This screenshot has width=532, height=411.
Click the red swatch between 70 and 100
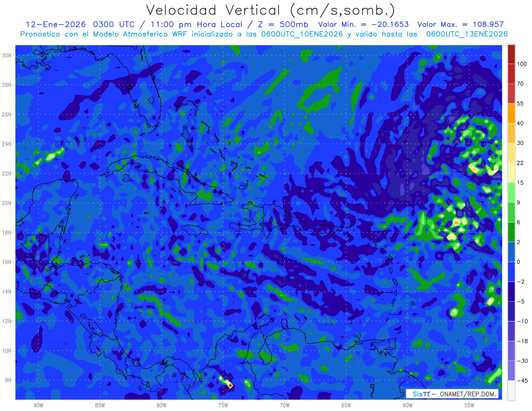(x=511, y=74)
